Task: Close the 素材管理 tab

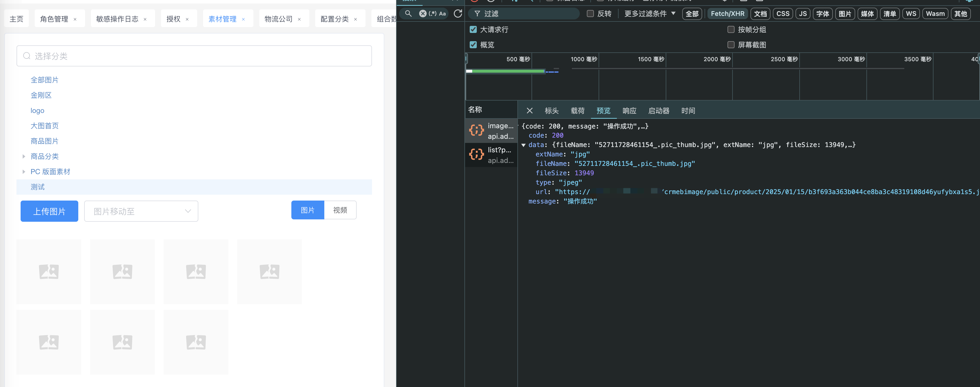Action: pyautogui.click(x=243, y=19)
